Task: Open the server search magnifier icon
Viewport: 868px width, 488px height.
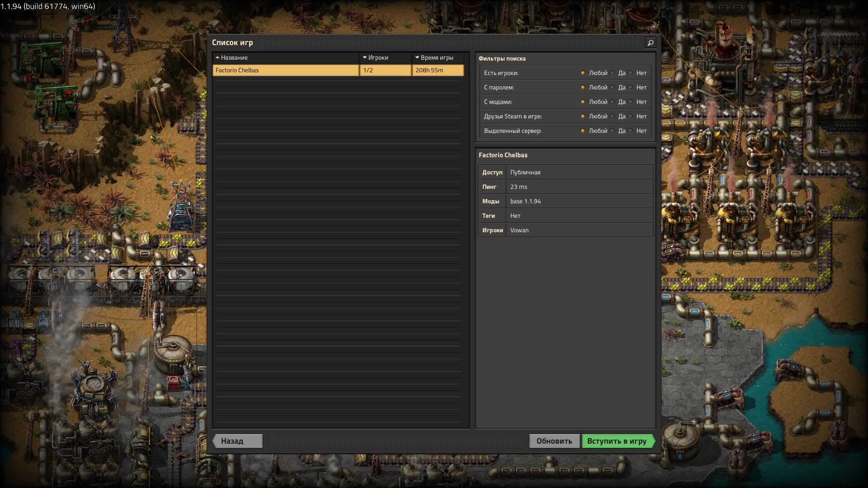Action: pos(650,43)
